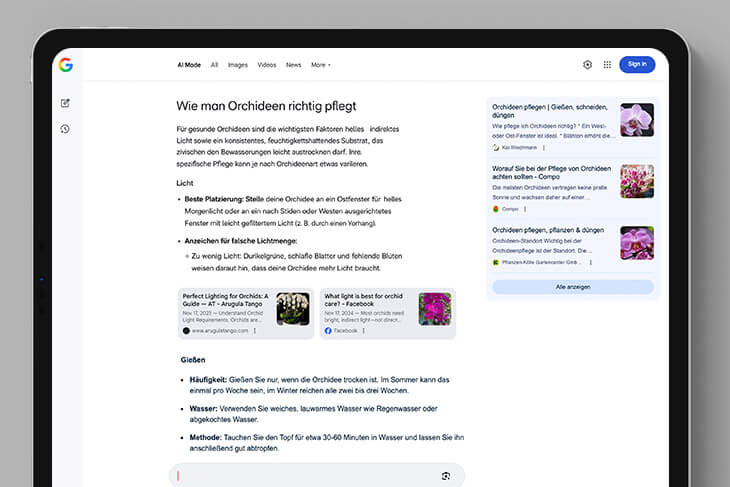Click the 'Licht' section heading
The image size is (730, 487).
pyautogui.click(x=185, y=183)
